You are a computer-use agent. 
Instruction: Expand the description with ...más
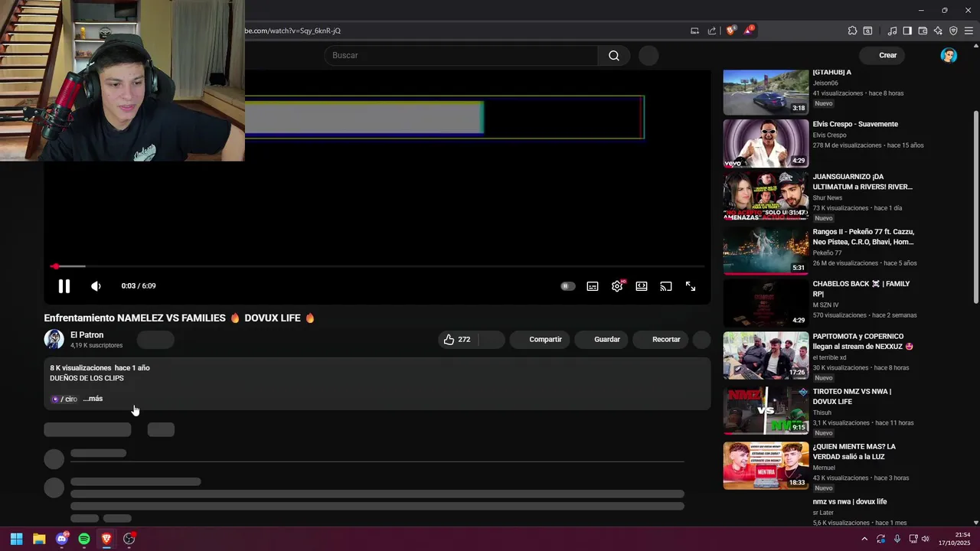tap(93, 399)
